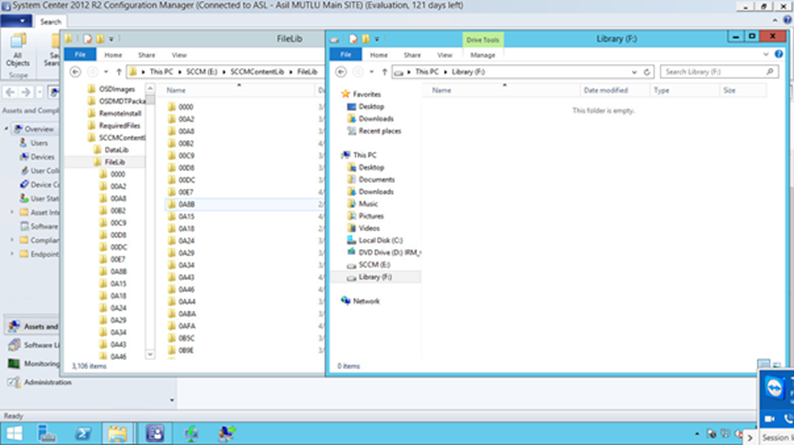Open the SCCM application menu dropdown
The width and height of the screenshot is (794, 445).
point(16,21)
